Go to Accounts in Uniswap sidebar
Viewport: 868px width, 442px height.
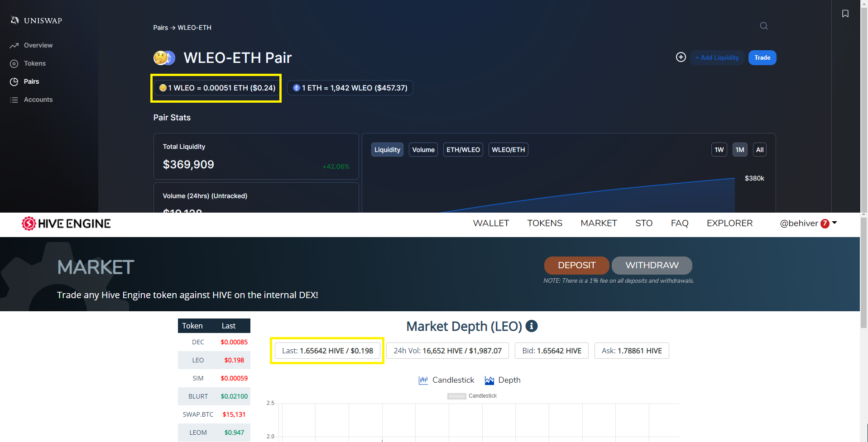[38, 100]
